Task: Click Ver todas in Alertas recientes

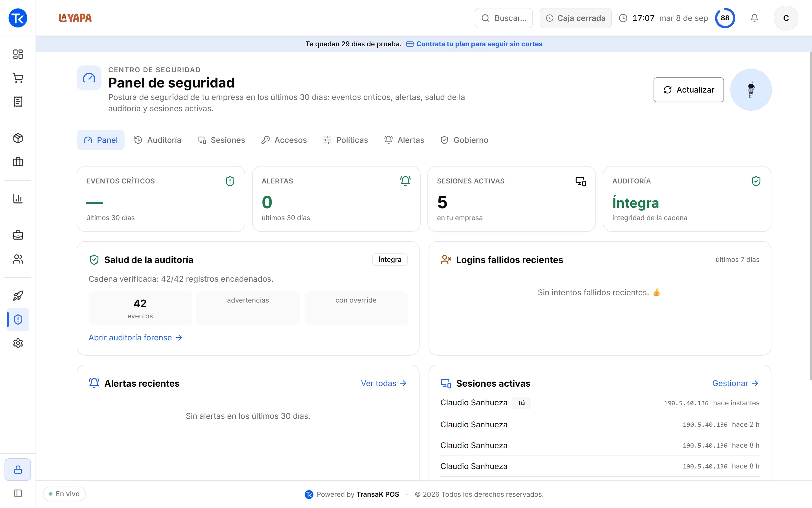Action: tap(384, 383)
